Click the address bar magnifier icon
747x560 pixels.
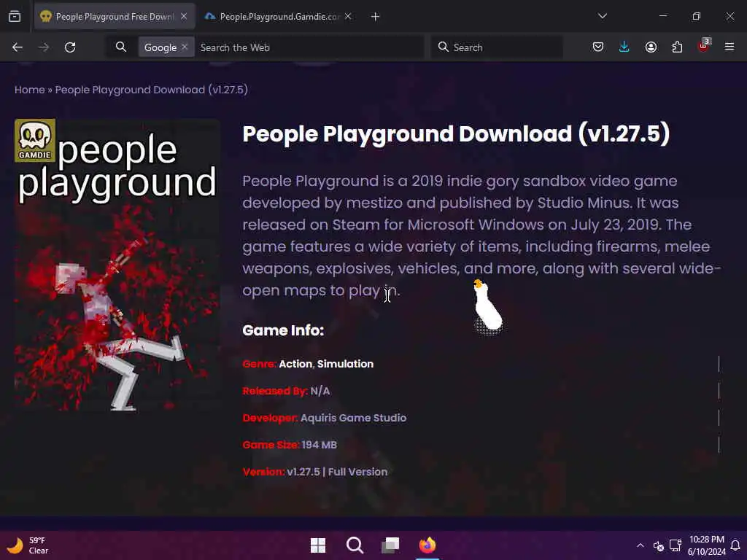121,47
